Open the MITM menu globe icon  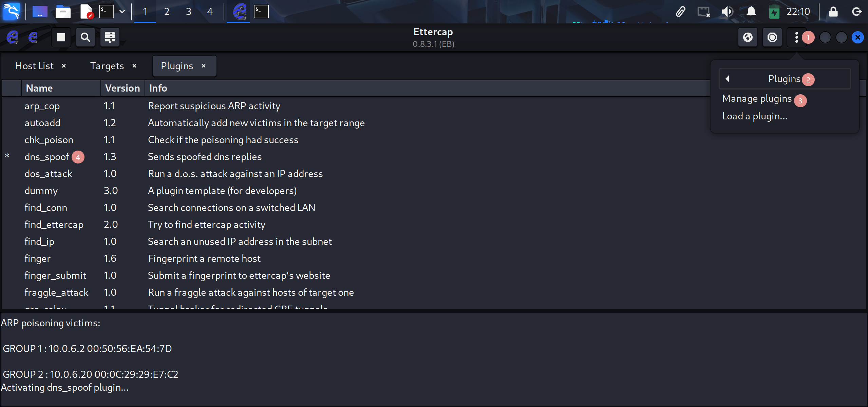tap(748, 37)
